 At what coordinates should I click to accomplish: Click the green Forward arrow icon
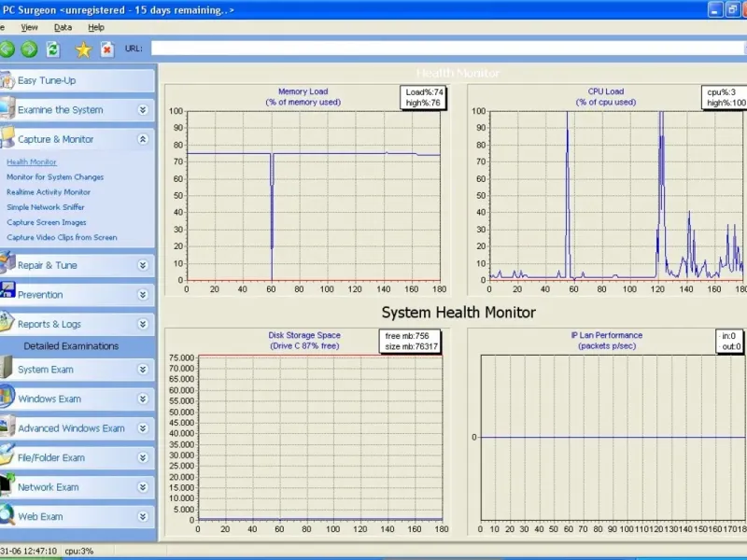point(29,49)
